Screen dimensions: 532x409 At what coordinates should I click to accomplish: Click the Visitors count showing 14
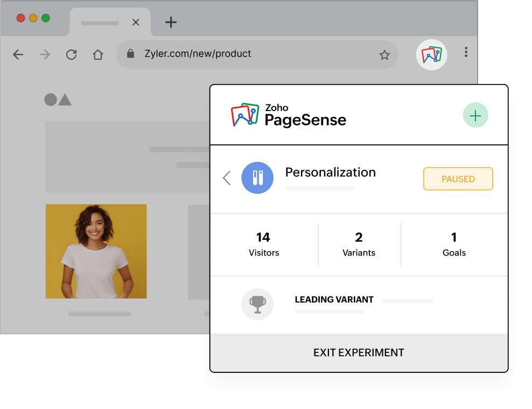point(264,244)
